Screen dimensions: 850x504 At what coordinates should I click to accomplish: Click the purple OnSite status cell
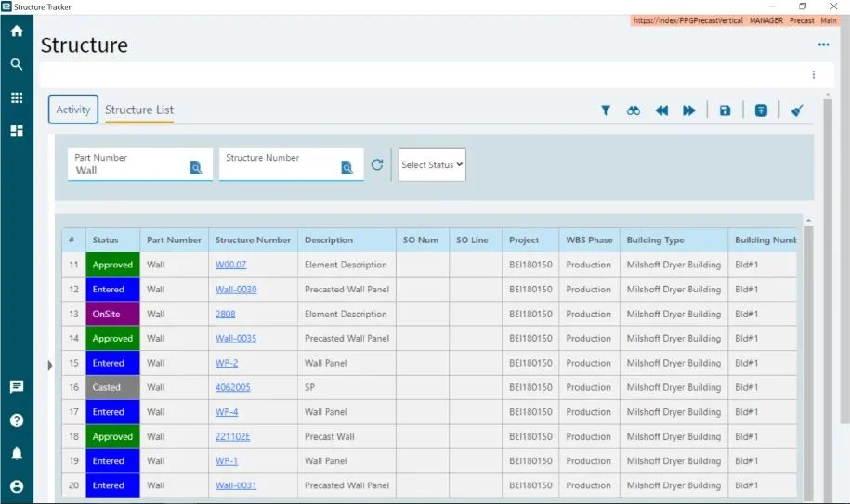pyautogui.click(x=112, y=314)
